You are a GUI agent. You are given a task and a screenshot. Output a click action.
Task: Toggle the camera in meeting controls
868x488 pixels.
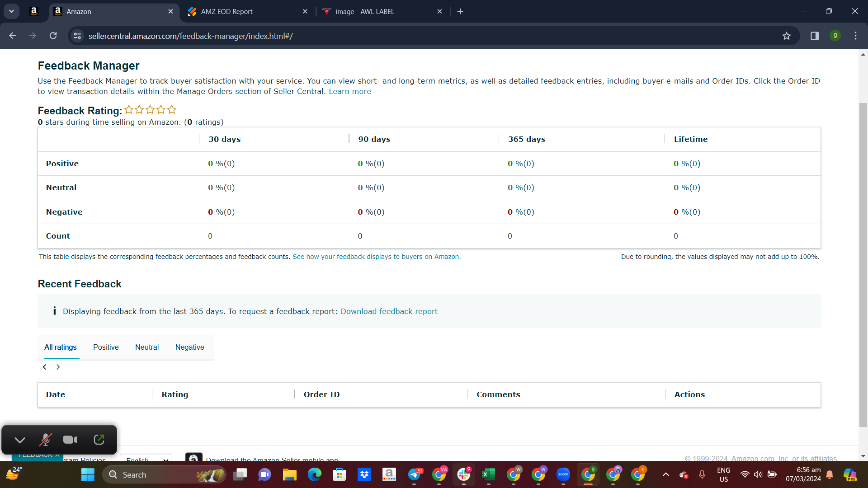[70, 440]
